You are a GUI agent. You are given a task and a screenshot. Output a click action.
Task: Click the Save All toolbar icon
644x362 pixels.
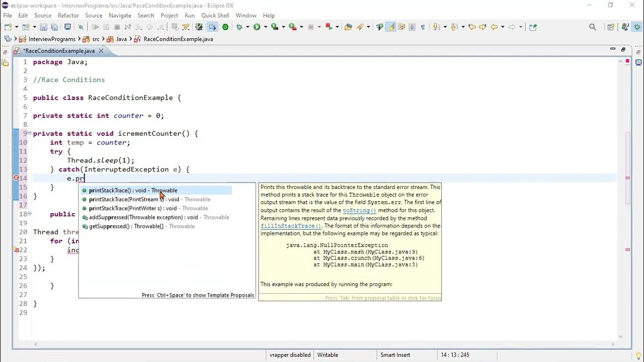[x=53, y=27]
